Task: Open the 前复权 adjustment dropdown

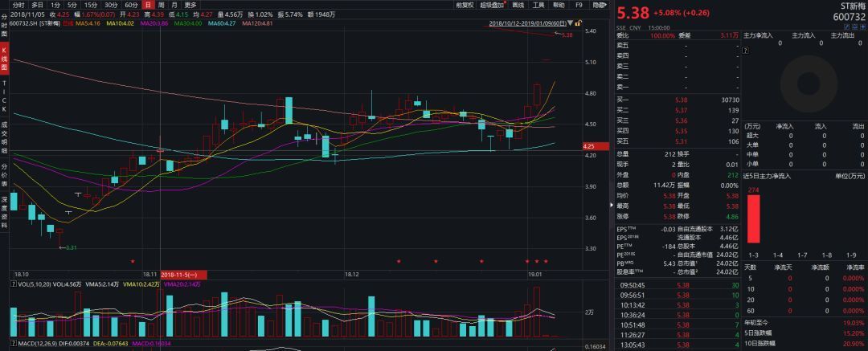Action: [x=465, y=5]
